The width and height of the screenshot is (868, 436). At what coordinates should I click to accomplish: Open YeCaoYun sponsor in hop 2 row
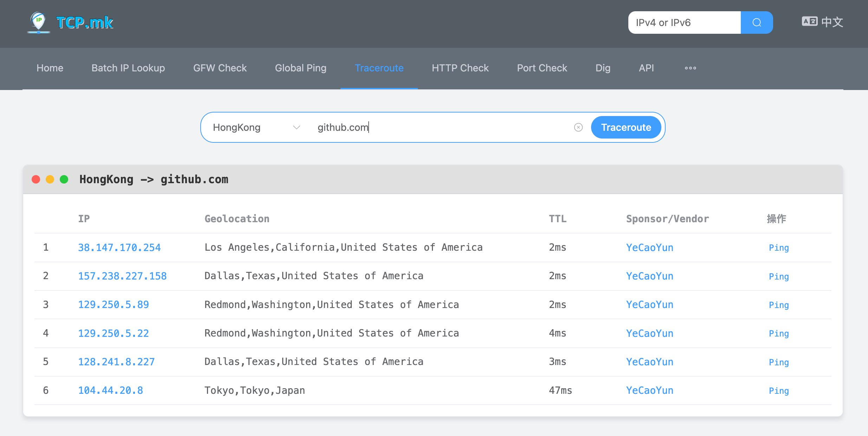(x=650, y=276)
